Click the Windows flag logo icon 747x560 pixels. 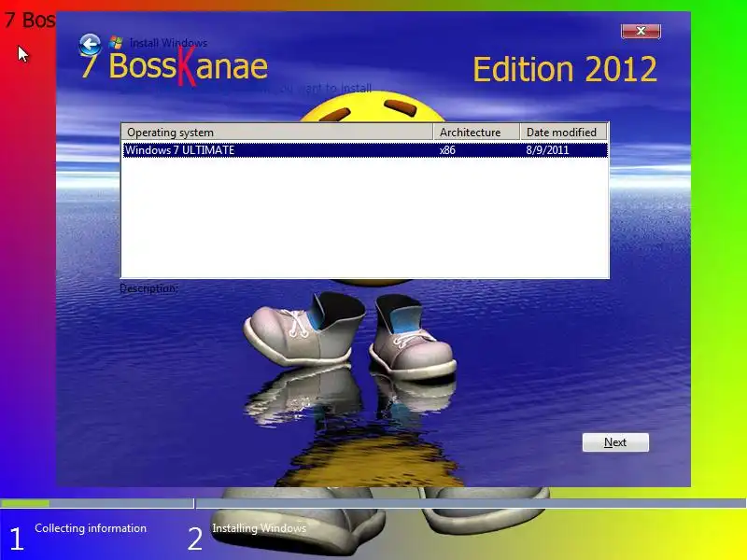click(116, 42)
